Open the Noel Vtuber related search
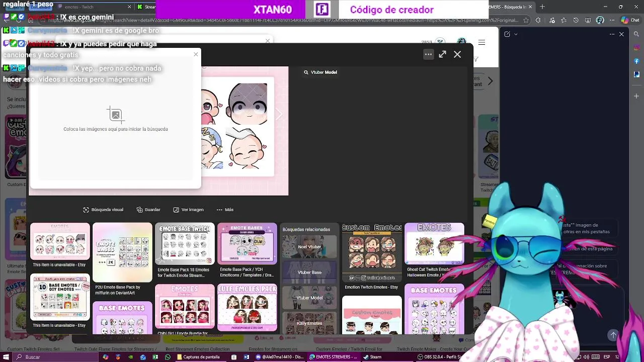This screenshot has width=644, height=362. coord(309,247)
